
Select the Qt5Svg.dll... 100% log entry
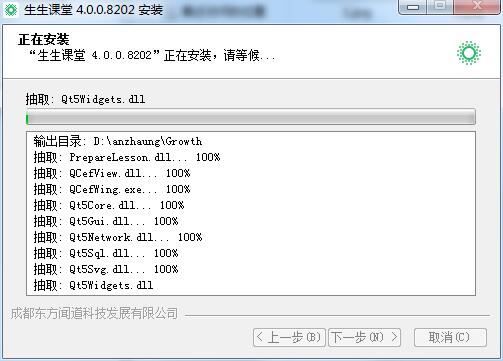[x=106, y=269]
